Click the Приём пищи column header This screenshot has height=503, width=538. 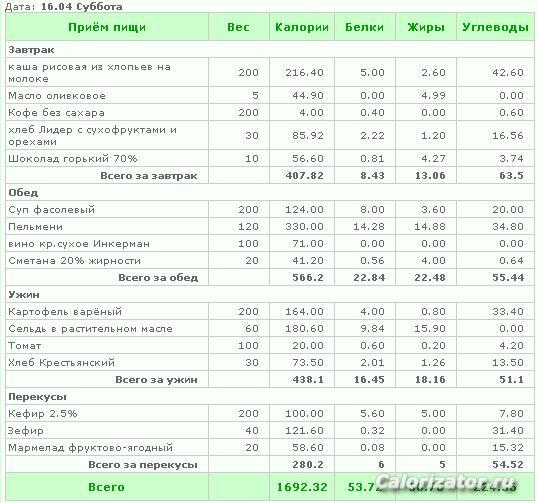[x=107, y=27]
